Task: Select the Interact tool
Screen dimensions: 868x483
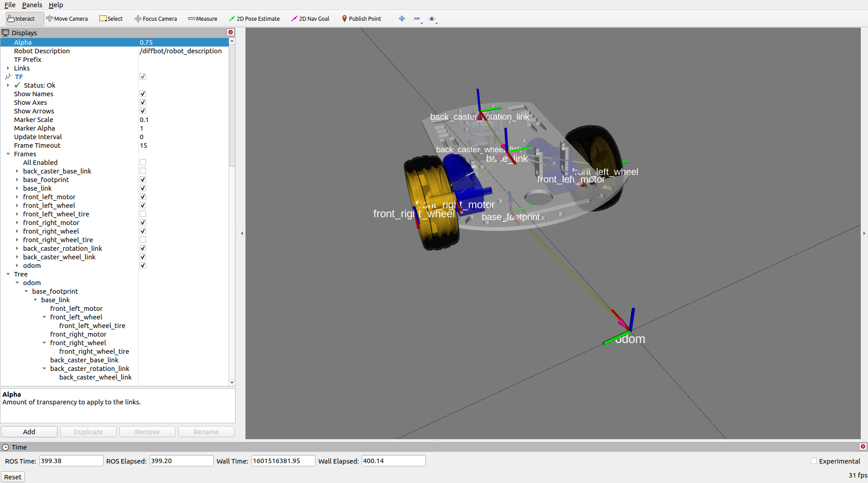Action: (x=21, y=19)
